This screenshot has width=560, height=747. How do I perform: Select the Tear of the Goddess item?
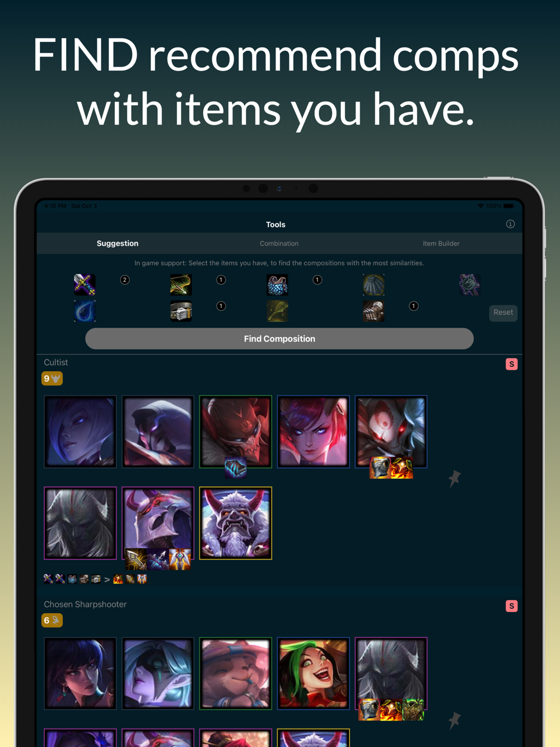point(85,311)
